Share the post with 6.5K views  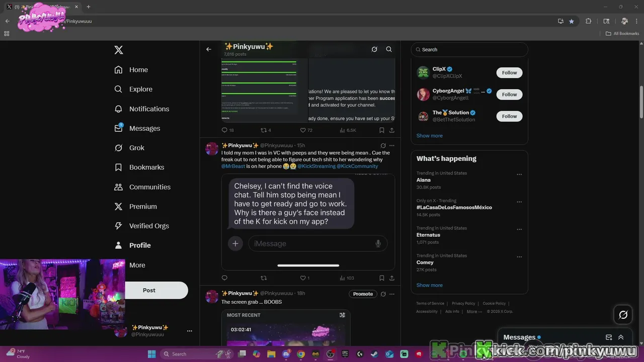click(392, 130)
